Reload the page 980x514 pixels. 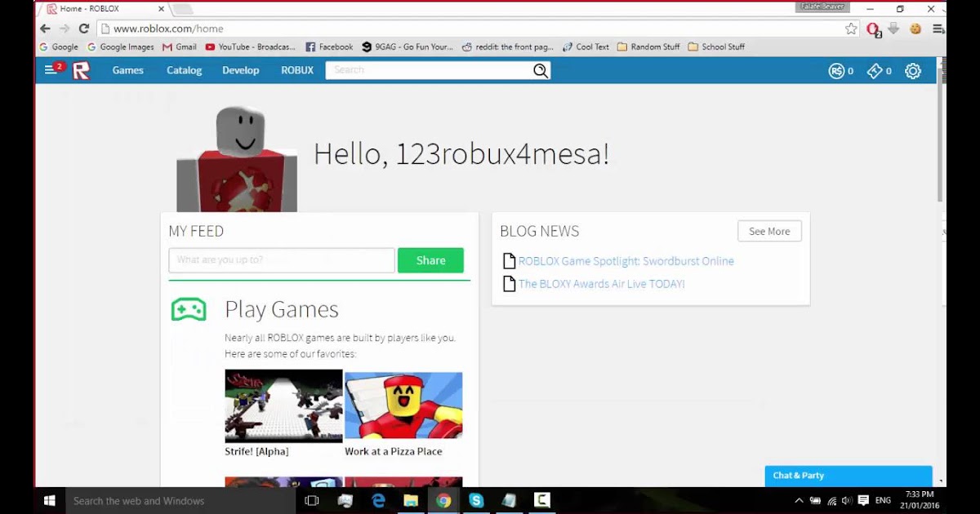point(84,29)
